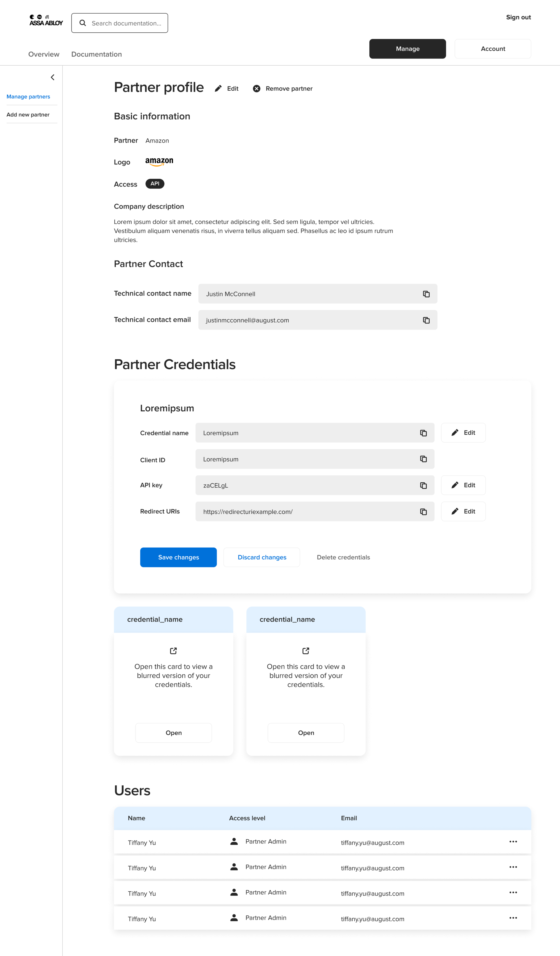Copy the technical contact email
The width and height of the screenshot is (560, 956).
tap(426, 320)
